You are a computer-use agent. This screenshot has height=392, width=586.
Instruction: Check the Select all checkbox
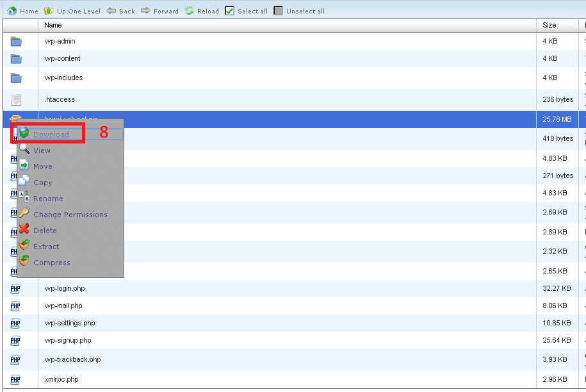point(230,11)
